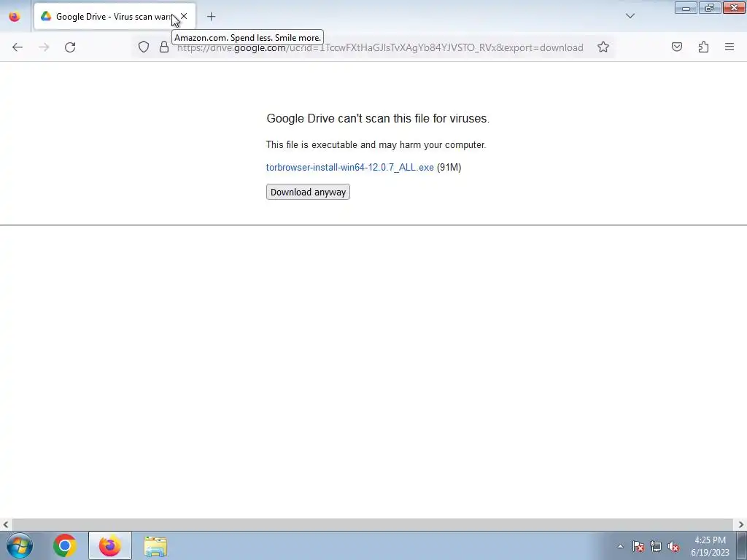Image resolution: width=747 pixels, height=560 pixels.
Task: Click the greyed-out forward navigation arrow
Action: 44,47
